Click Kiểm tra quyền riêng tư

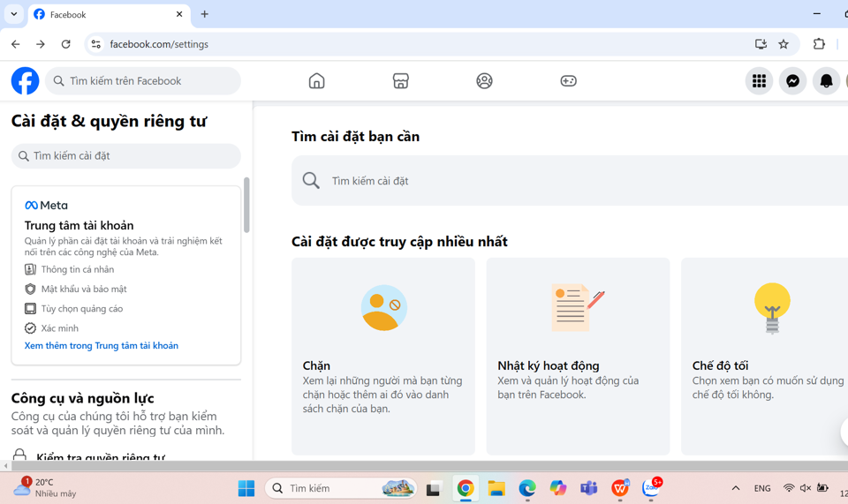[101, 456]
